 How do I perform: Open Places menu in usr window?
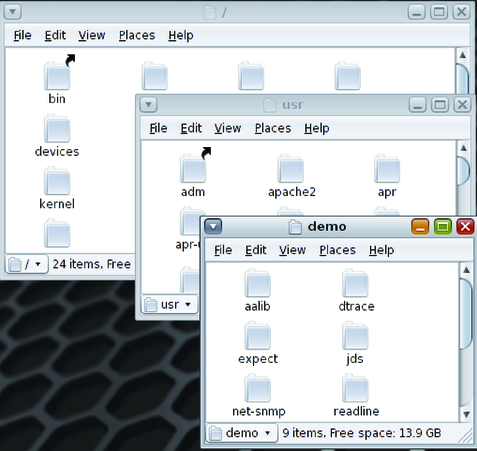(273, 128)
